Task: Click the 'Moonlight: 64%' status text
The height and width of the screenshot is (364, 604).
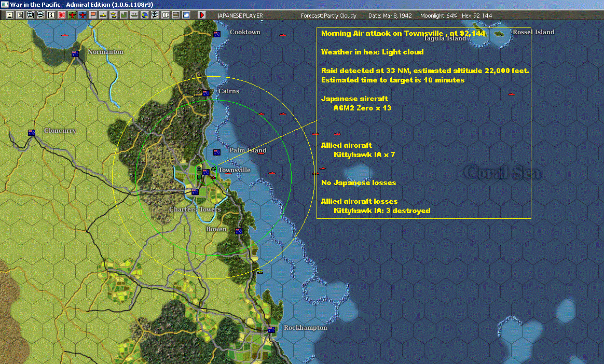Action: (438, 16)
